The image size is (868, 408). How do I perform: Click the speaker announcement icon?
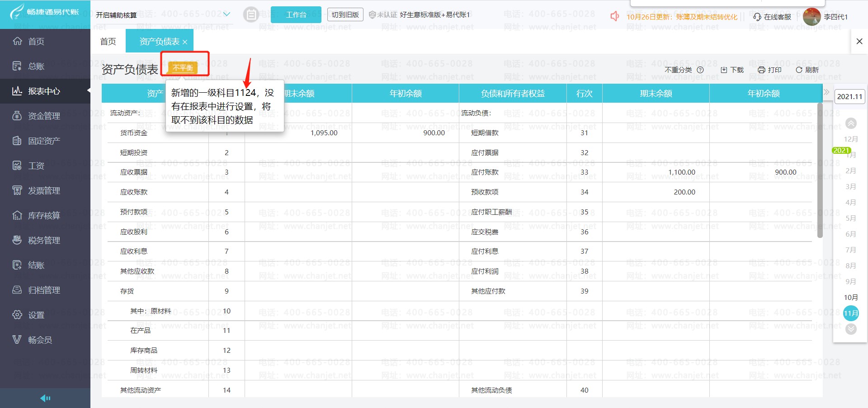[615, 16]
